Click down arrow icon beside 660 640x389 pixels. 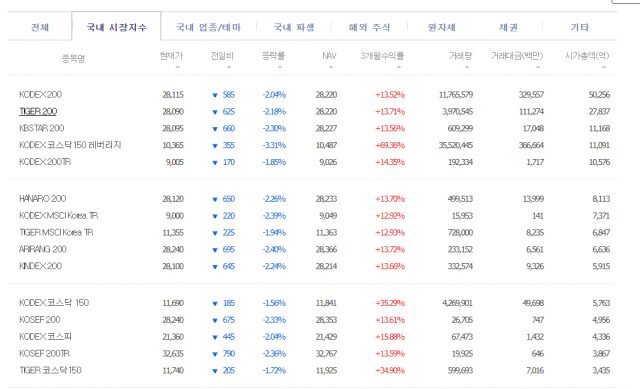215,129
